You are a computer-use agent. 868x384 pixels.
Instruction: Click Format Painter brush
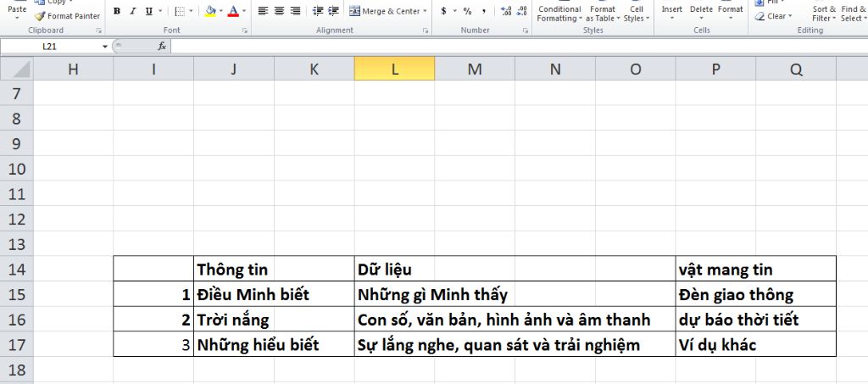pyautogui.click(x=67, y=16)
